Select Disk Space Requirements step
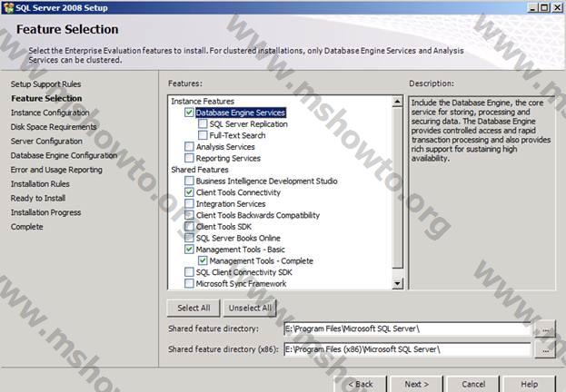The image size is (566, 392). (x=54, y=127)
